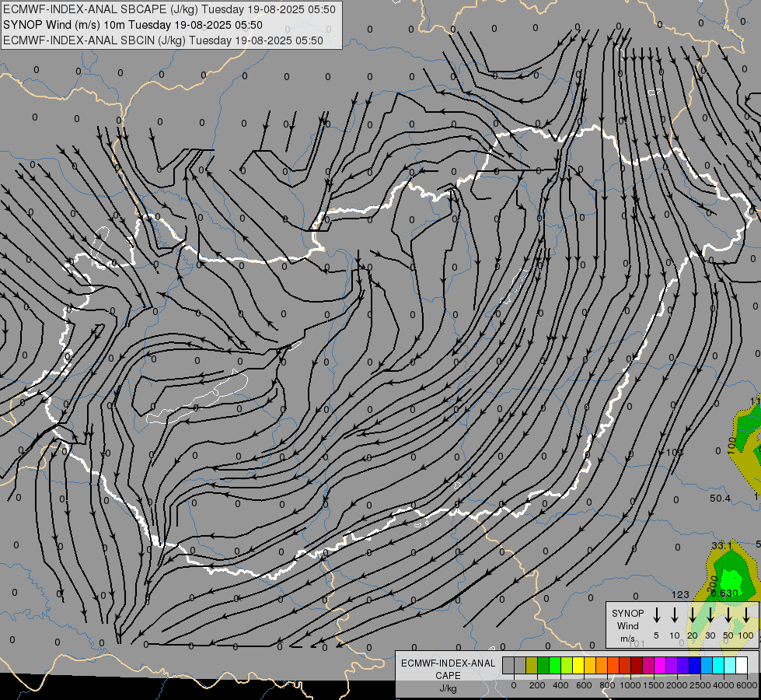
Task: Click the 50 wind speed legend label
Action: pos(728,635)
